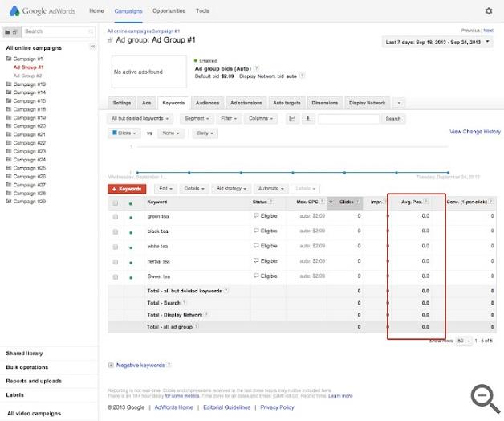504x421 pixels.
Task: Click the keyword filter search input field
Action: tap(349, 118)
